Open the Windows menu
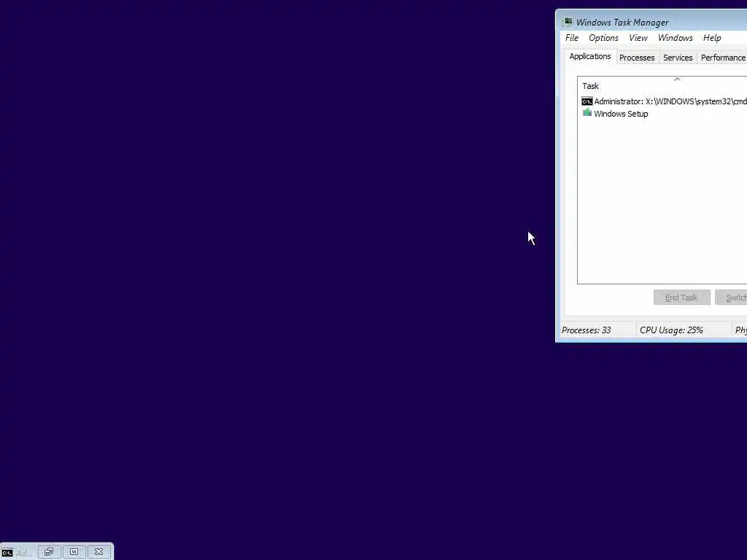This screenshot has height=560, width=747. pos(675,38)
